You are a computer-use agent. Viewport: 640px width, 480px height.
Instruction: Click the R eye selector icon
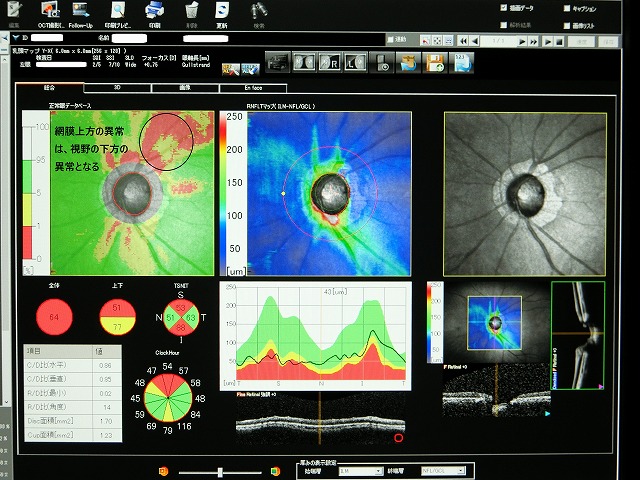coord(330,63)
